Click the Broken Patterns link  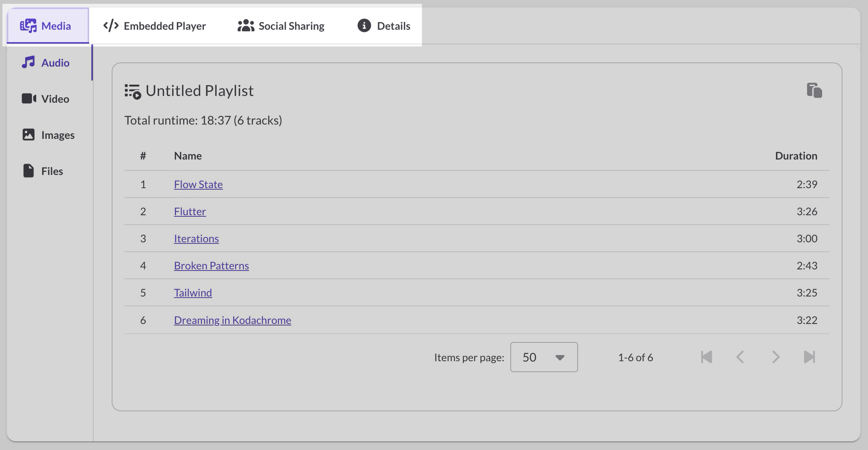[x=211, y=266]
